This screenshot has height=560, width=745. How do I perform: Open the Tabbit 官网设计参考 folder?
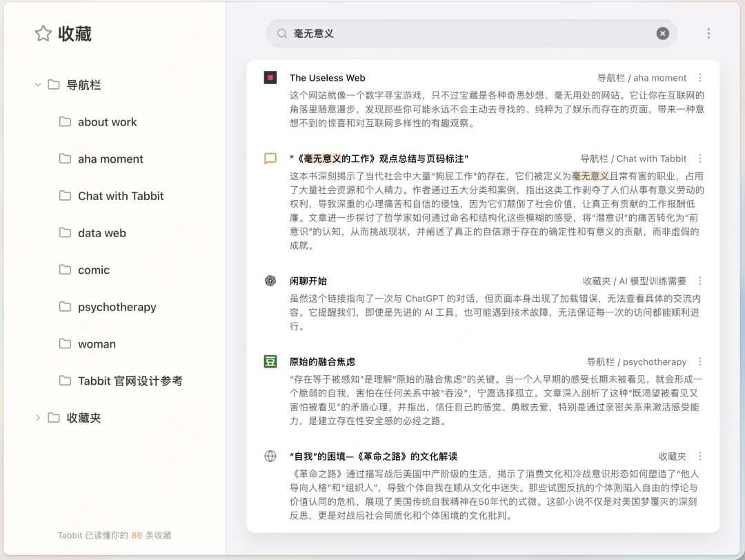[x=130, y=381]
